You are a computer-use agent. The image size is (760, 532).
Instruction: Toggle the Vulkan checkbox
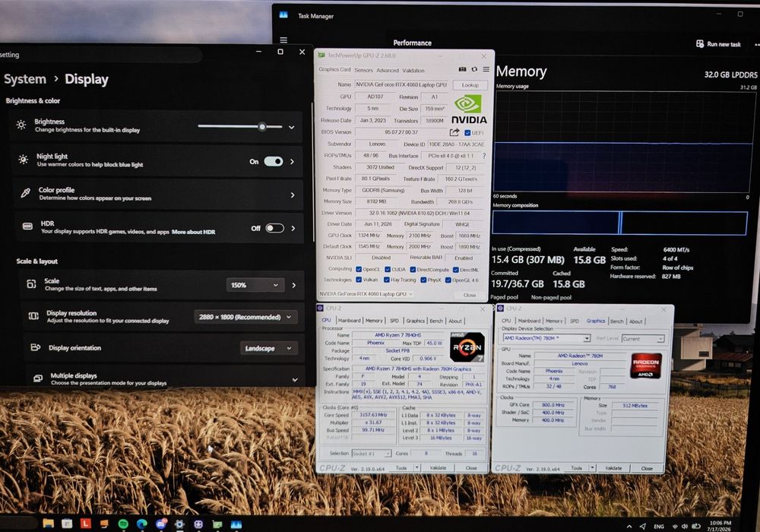359,280
